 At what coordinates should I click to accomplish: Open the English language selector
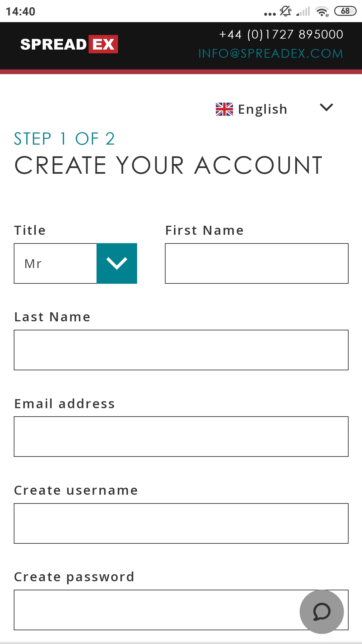coord(275,109)
